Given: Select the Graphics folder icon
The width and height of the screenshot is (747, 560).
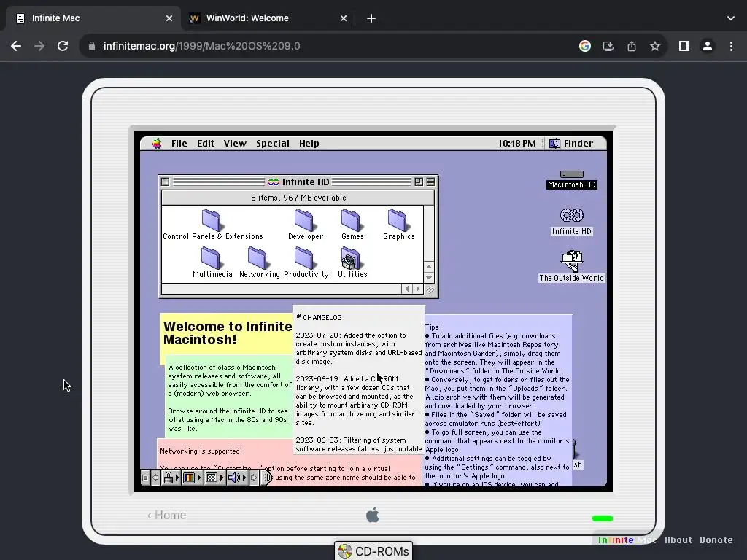Looking at the screenshot, I should (398, 220).
